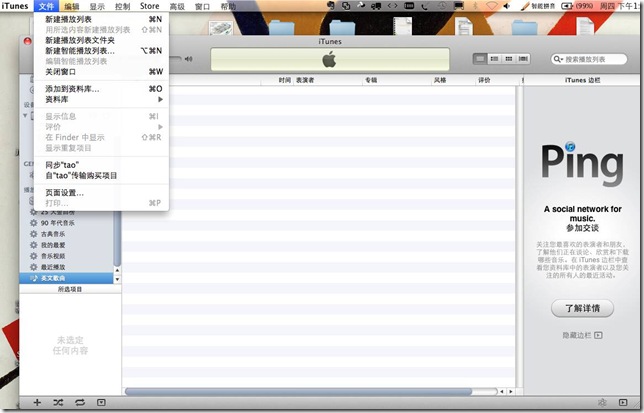This screenshot has height=413, width=644.
Task: Click the horizontal scroll left arrow
Action: (501, 392)
